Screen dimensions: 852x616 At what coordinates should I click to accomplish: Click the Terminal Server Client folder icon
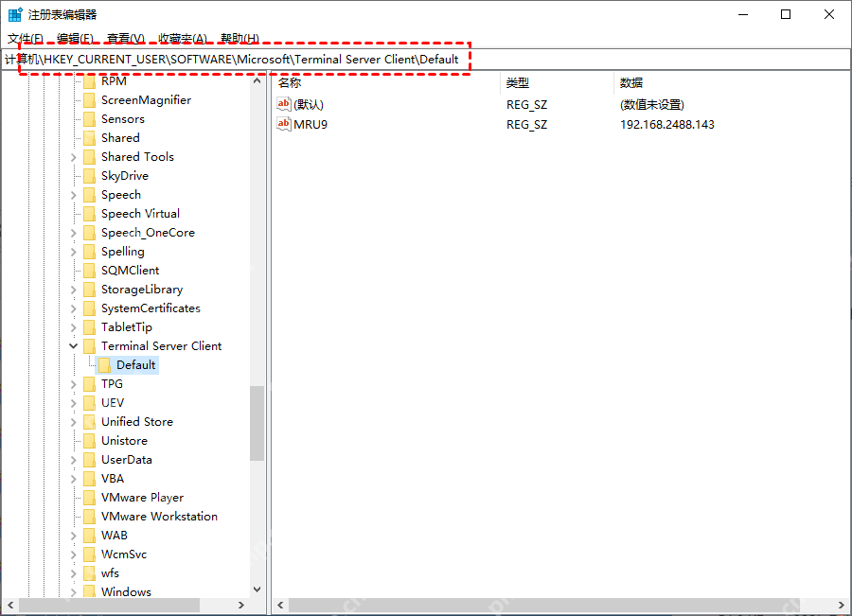(90, 346)
